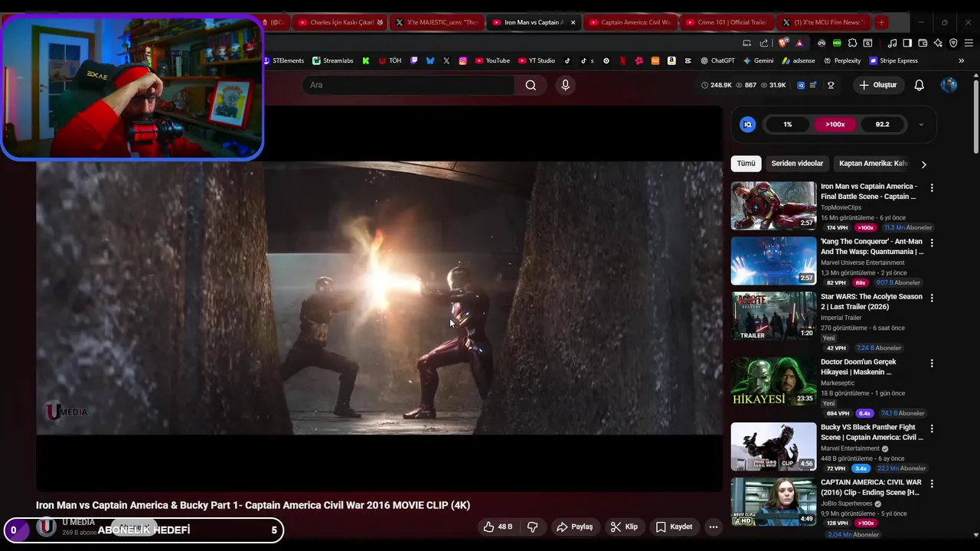This screenshot has height=551, width=980.
Task: Dislike the video with thumbs down
Action: tap(532, 527)
